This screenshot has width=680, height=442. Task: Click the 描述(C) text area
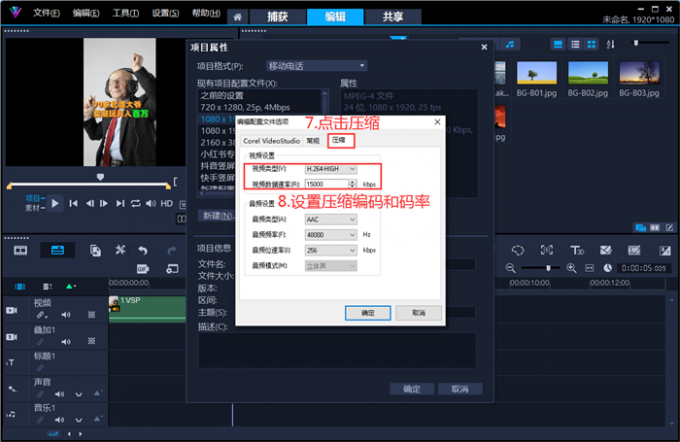coord(337,350)
